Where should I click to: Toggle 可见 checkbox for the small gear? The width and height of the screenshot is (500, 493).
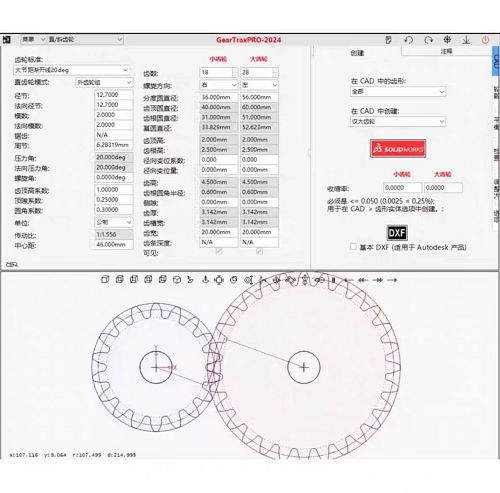coord(219,251)
